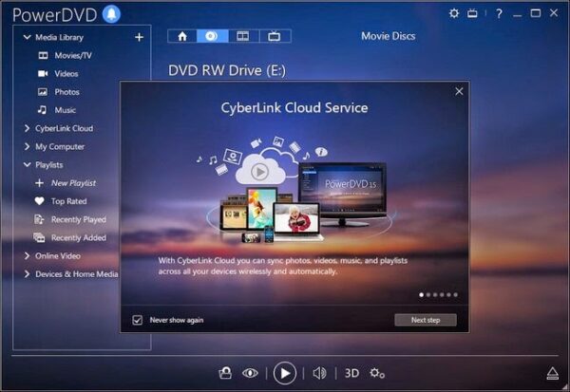Switch to TV mode icon in title bar
This screenshot has height=392, width=570.
point(472,14)
